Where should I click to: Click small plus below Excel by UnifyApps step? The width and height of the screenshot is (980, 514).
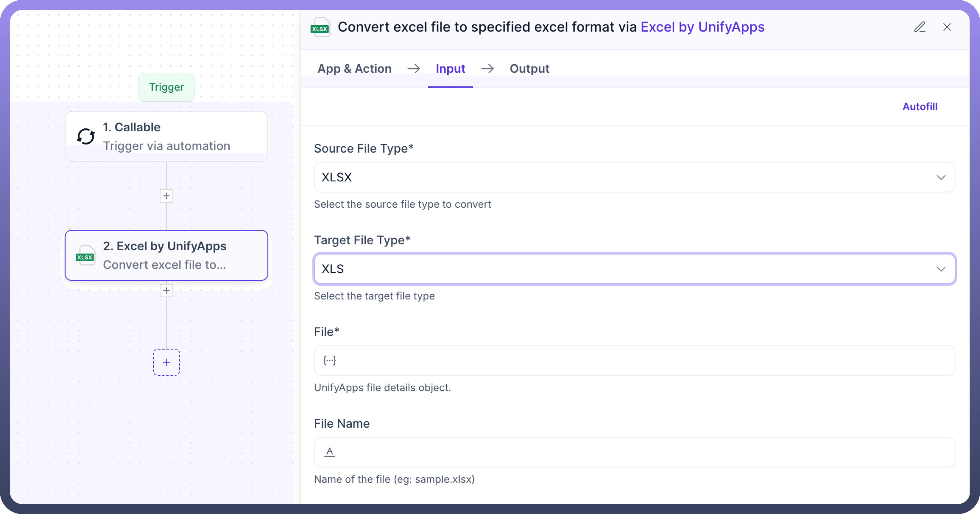(x=166, y=291)
